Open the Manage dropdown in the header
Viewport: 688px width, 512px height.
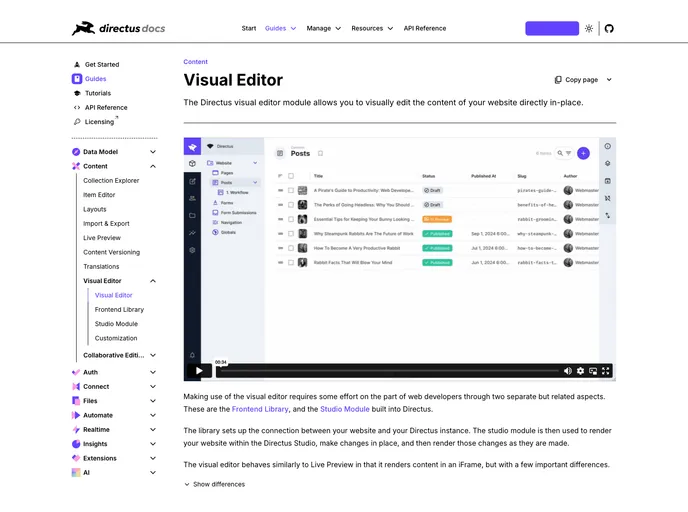(x=323, y=29)
